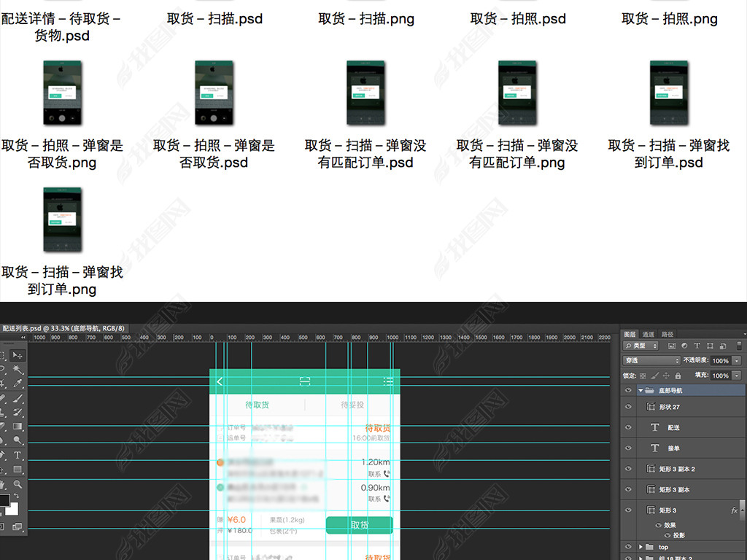747x560 pixels.
Task: Toggle visibility of 形状 27 layer
Action: click(x=628, y=407)
